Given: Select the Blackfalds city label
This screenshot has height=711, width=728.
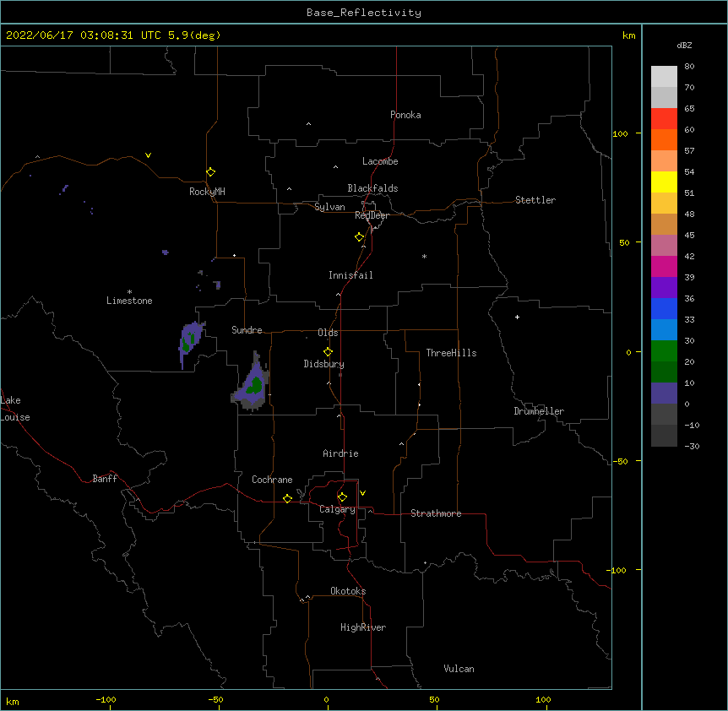Looking at the screenshot, I should [x=372, y=188].
